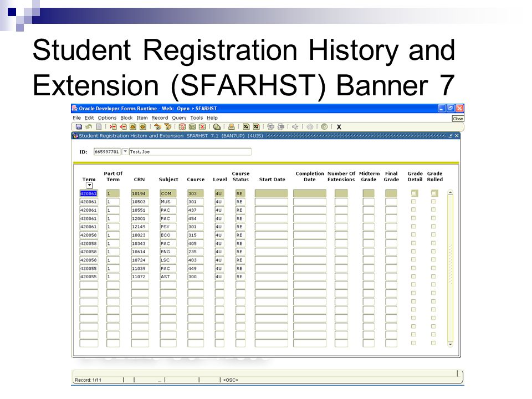Click the Workflow toolbar icon
Viewport: 532px width, 399px height.
point(310,127)
